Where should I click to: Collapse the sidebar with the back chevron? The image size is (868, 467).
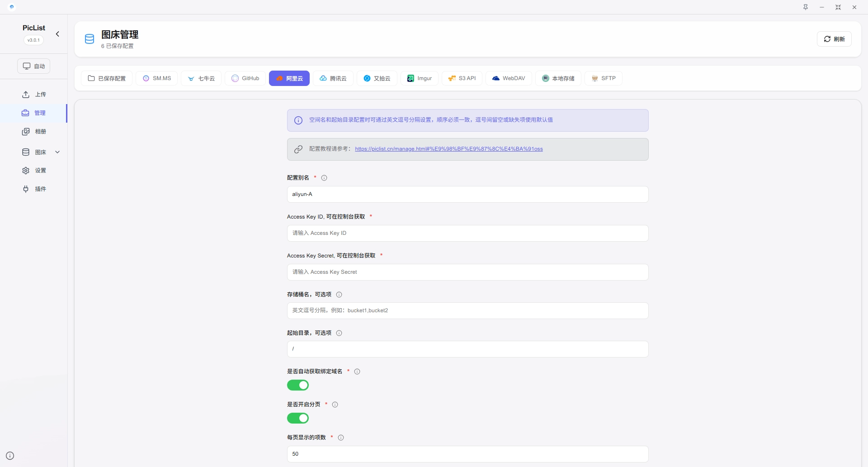point(57,34)
